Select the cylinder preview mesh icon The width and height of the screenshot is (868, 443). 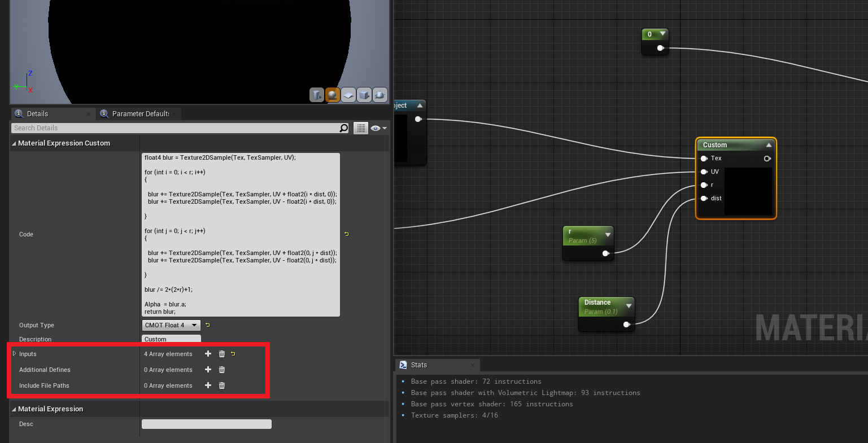point(316,95)
